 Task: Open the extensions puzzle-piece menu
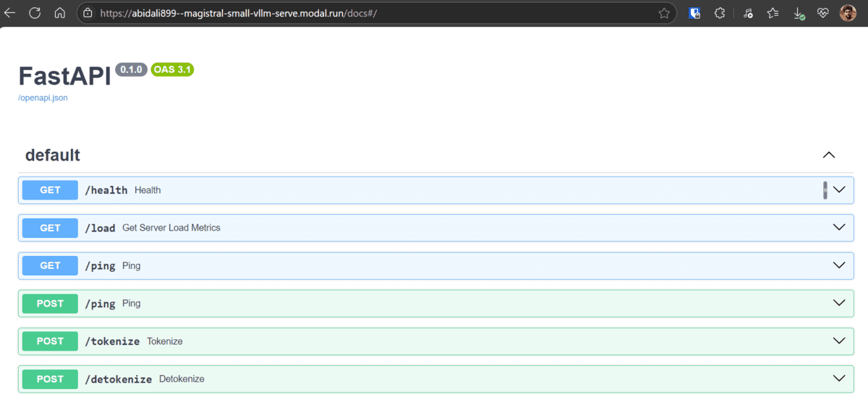[720, 13]
